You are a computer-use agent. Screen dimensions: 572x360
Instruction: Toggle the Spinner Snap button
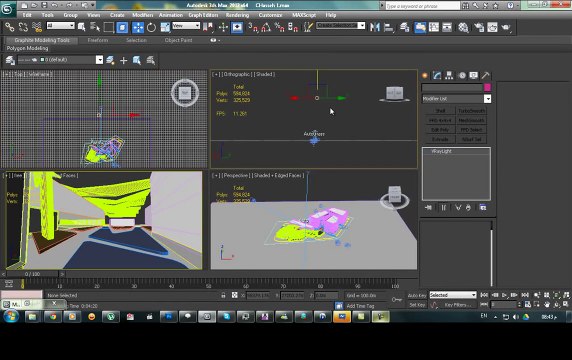[x=293, y=27]
